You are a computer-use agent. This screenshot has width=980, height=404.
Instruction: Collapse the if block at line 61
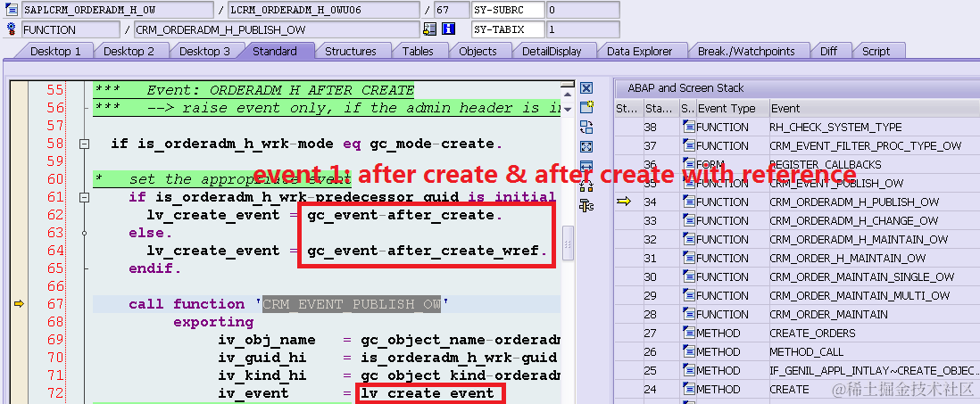84,198
